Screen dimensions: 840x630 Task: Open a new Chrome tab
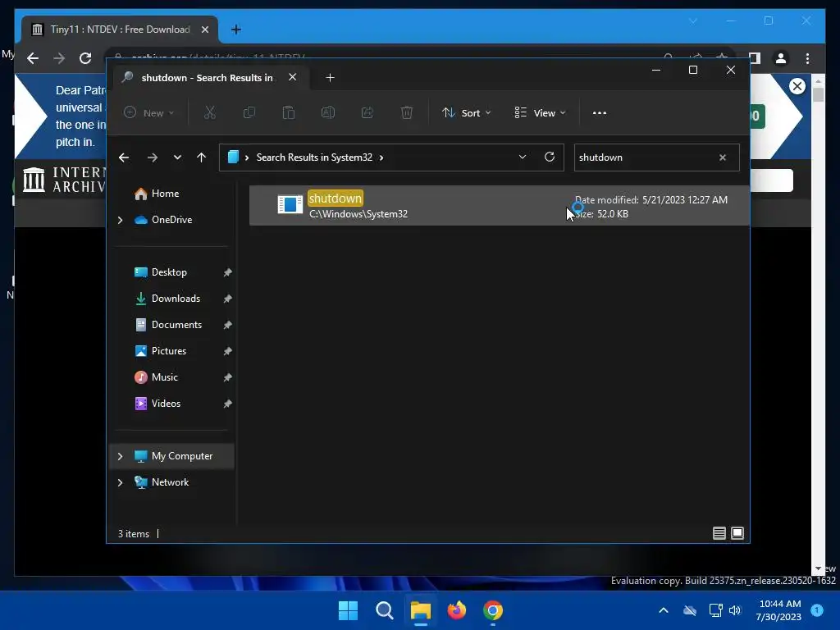235,30
